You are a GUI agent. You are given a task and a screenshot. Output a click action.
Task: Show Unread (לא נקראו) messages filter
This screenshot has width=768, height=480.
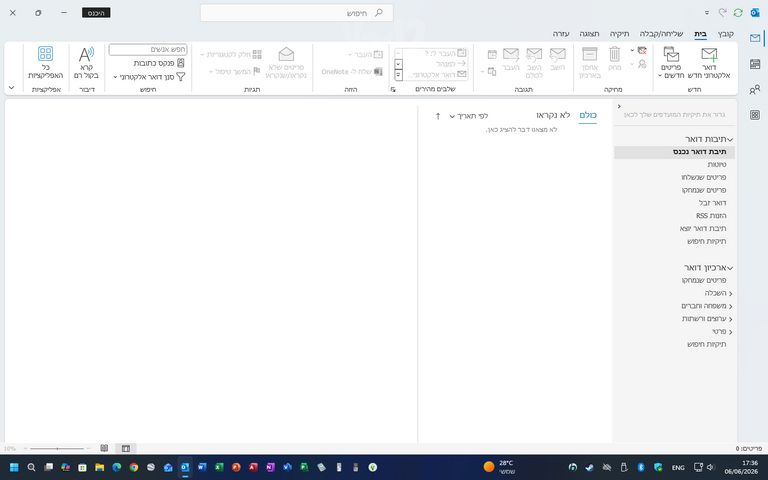click(553, 115)
